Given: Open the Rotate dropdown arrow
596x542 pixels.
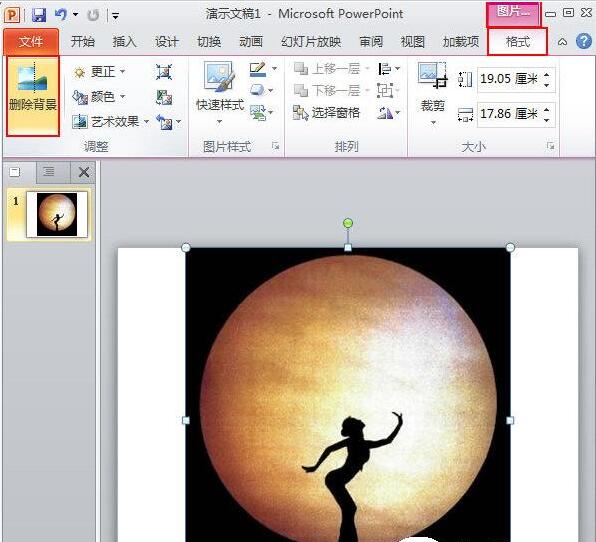Looking at the screenshot, I should pyautogui.click(x=398, y=113).
